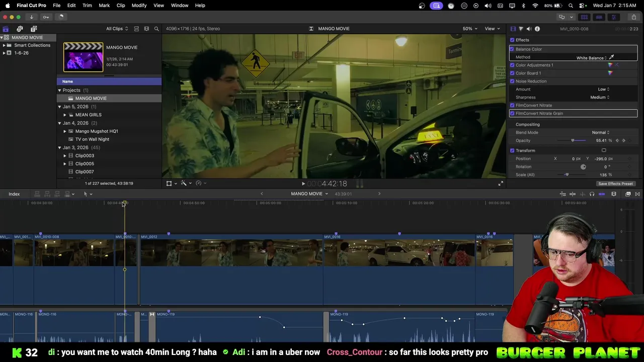Open the Trim menu
The width and height of the screenshot is (644, 362).
pyautogui.click(x=87, y=5)
